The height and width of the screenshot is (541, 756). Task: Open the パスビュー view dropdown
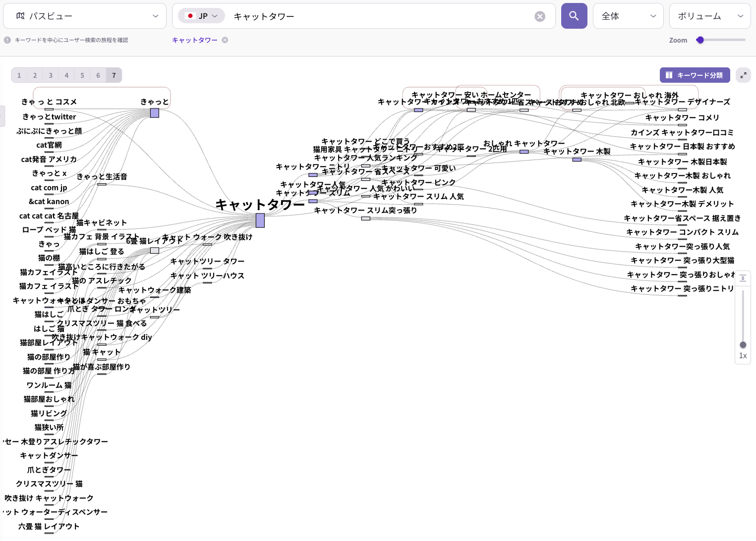pos(85,16)
